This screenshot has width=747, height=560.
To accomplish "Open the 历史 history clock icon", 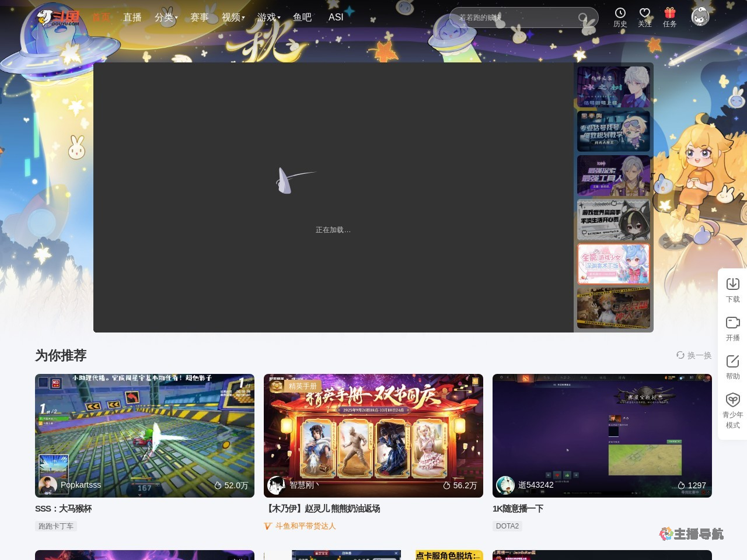I will click(x=620, y=13).
